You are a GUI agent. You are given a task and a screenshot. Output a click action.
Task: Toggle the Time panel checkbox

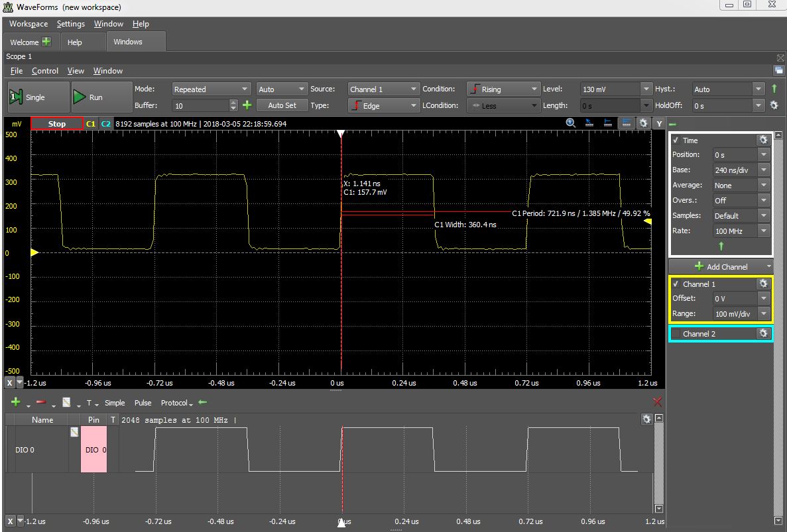[x=676, y=140]
